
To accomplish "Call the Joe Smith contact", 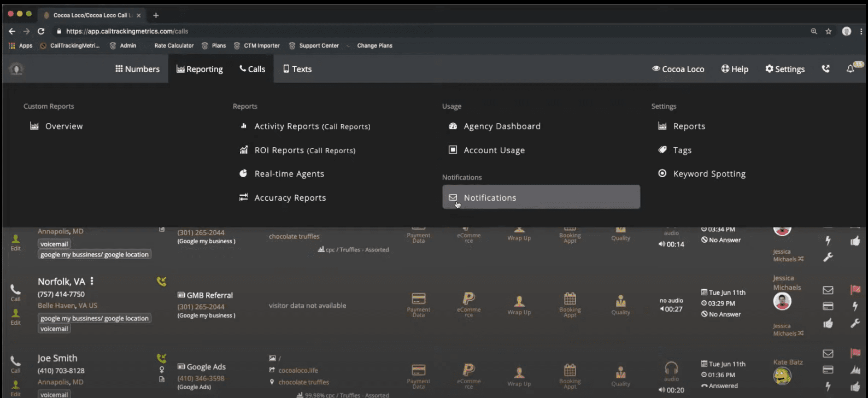I will coord(15,364).
